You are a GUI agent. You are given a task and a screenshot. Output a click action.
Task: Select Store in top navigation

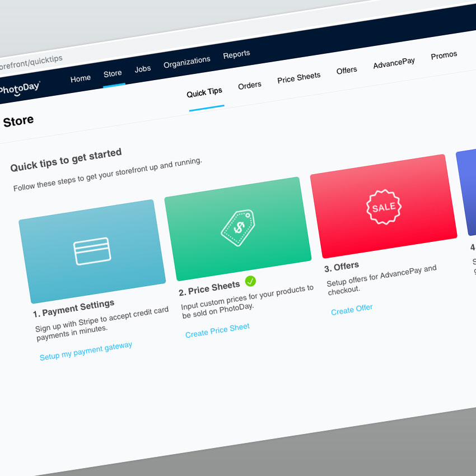[113, 74]
